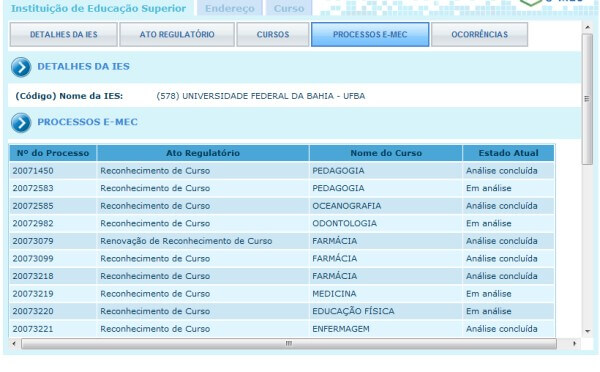600x372 pixels.
Task: Select process number 20073079
Action: 33,241
